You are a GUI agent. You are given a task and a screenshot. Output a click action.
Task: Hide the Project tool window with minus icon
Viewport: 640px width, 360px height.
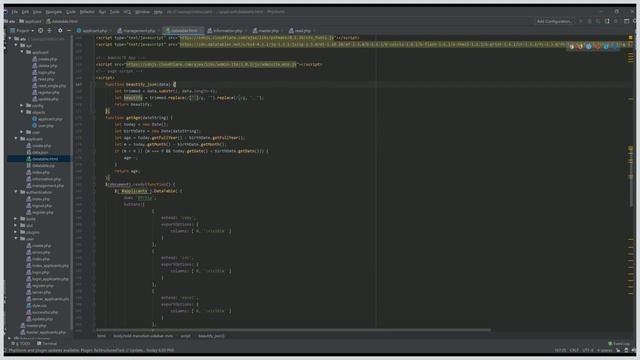tap(69, 31)
